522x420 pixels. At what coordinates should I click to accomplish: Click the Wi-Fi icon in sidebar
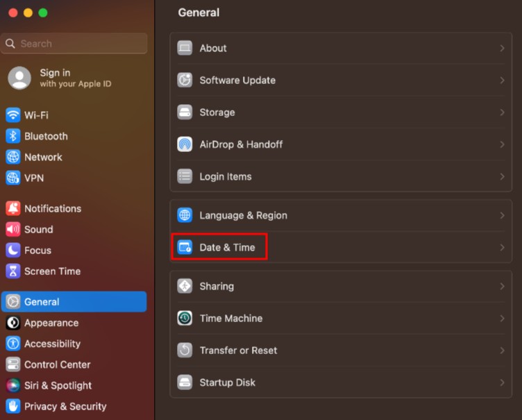coord(13,115)
